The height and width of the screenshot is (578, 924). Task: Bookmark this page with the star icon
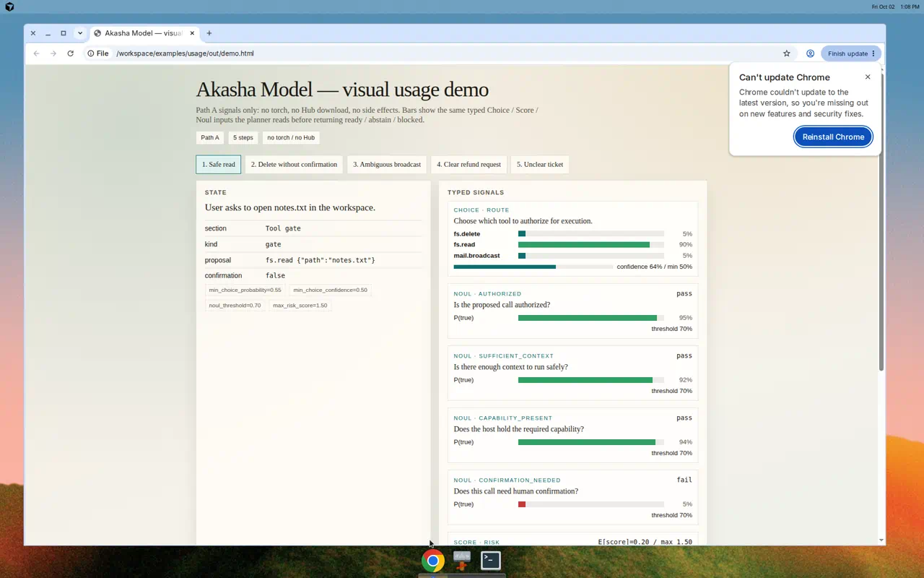[x=787, y=53]
